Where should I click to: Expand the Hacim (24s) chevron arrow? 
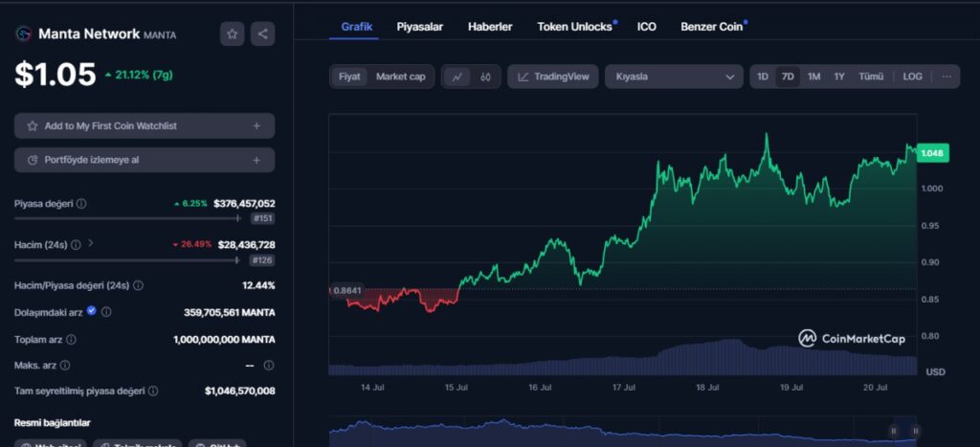click(91, 243)
